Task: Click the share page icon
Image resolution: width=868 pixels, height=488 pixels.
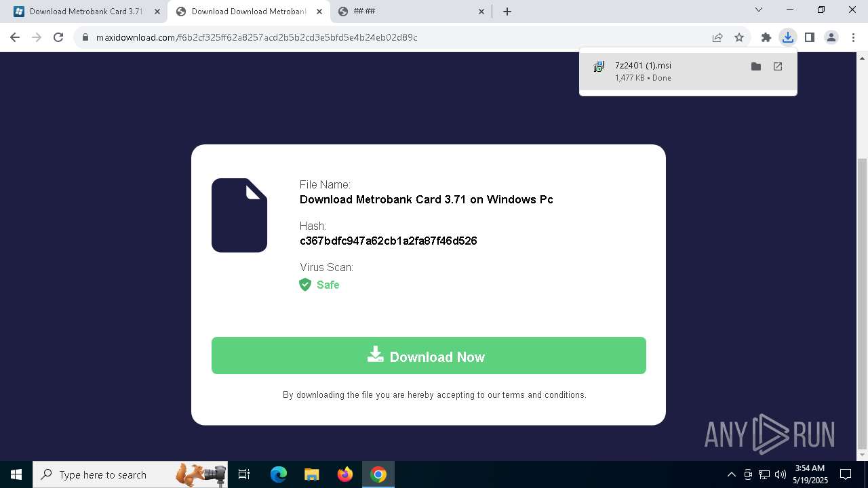Action: coord(717,37)
